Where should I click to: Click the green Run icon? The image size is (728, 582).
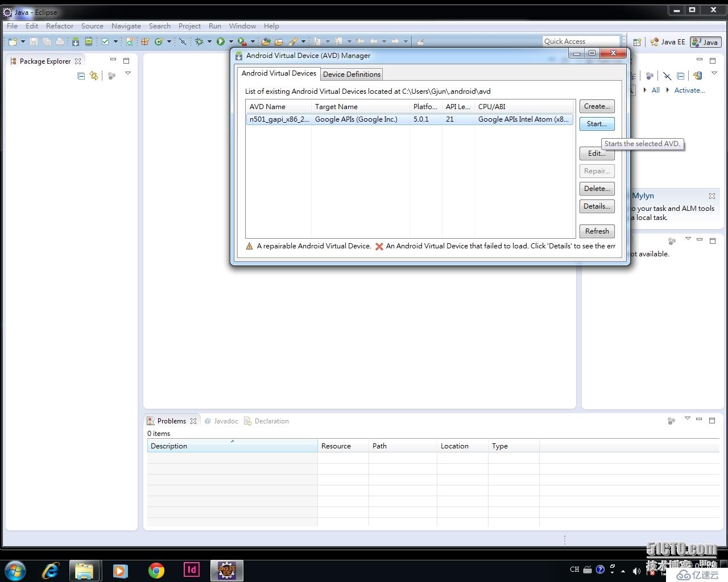pyautogui.click(x=221, y=41)
